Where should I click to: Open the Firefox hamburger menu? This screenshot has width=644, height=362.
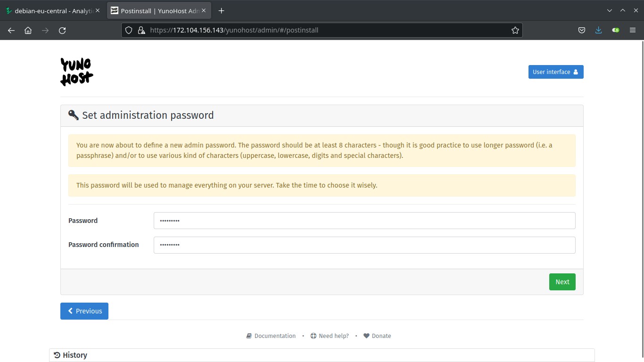[x=632, y=30]
